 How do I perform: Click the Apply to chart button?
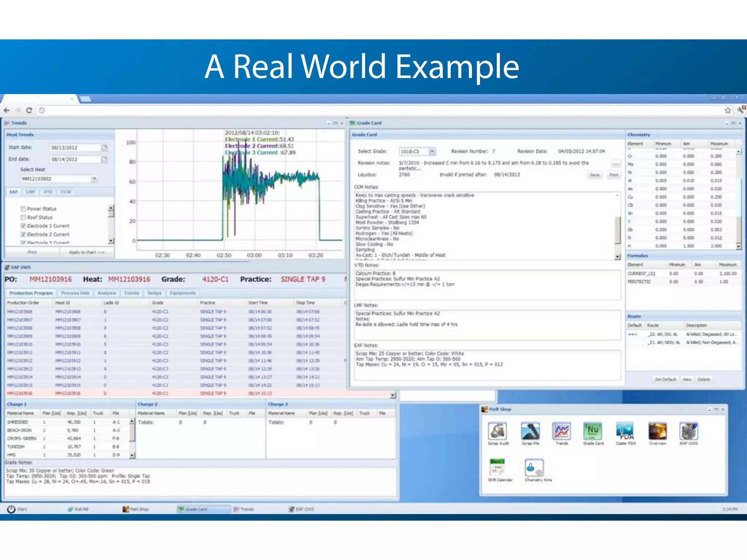point(87,252)
